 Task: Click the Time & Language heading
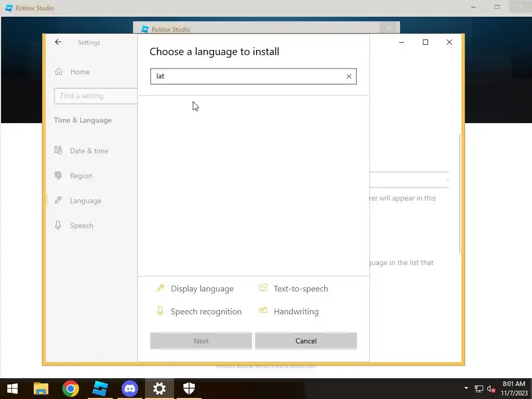tap(83, 120)
